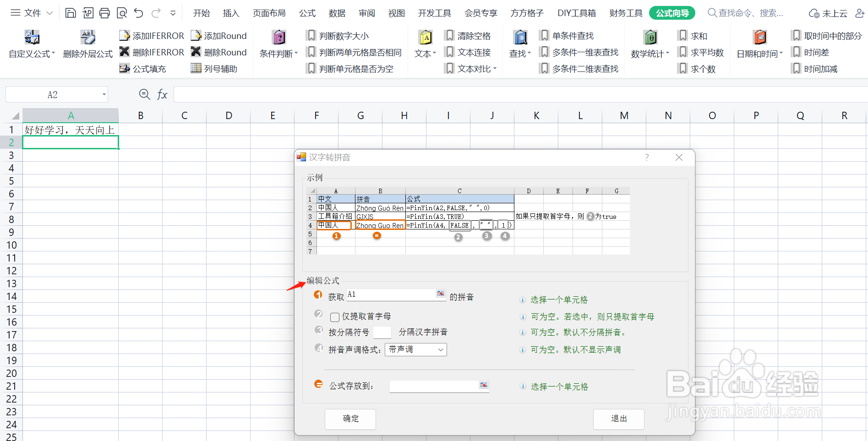Click the range picker icon for 公式存放到

point(484,385)
